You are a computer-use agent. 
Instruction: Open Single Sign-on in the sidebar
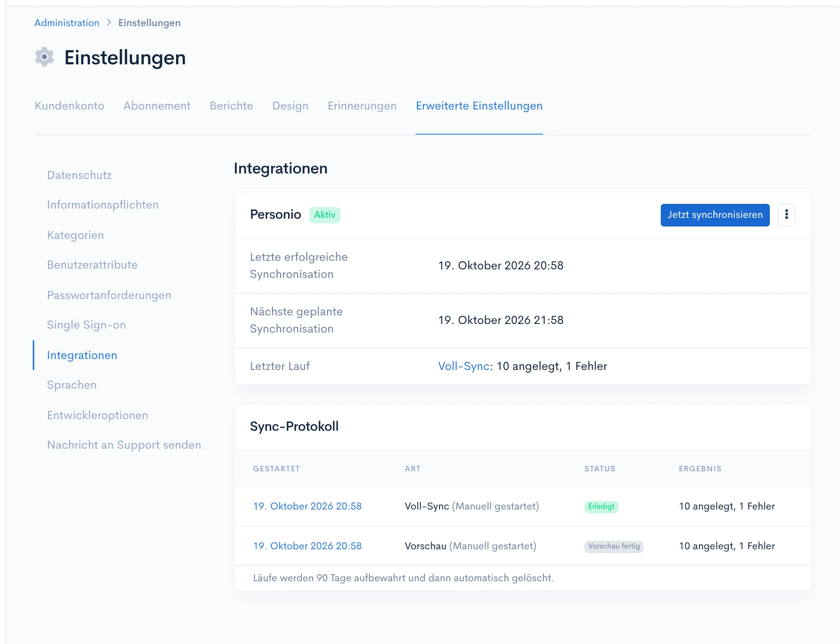point(86,325)
